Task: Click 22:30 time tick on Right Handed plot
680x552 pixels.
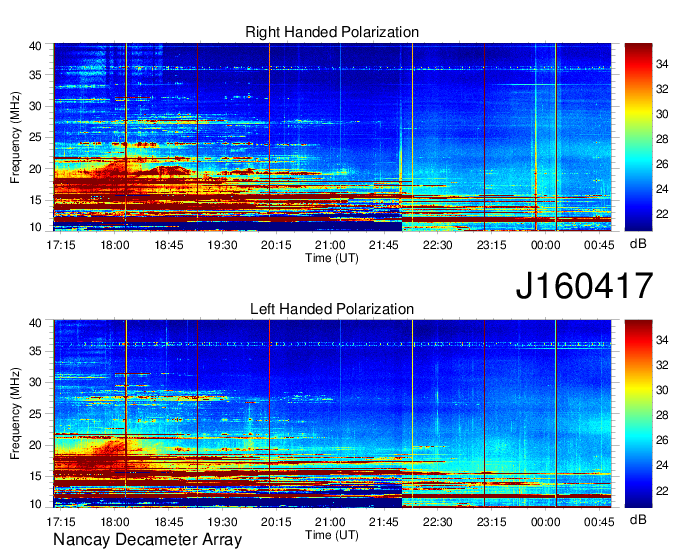Action: (438, 245)
